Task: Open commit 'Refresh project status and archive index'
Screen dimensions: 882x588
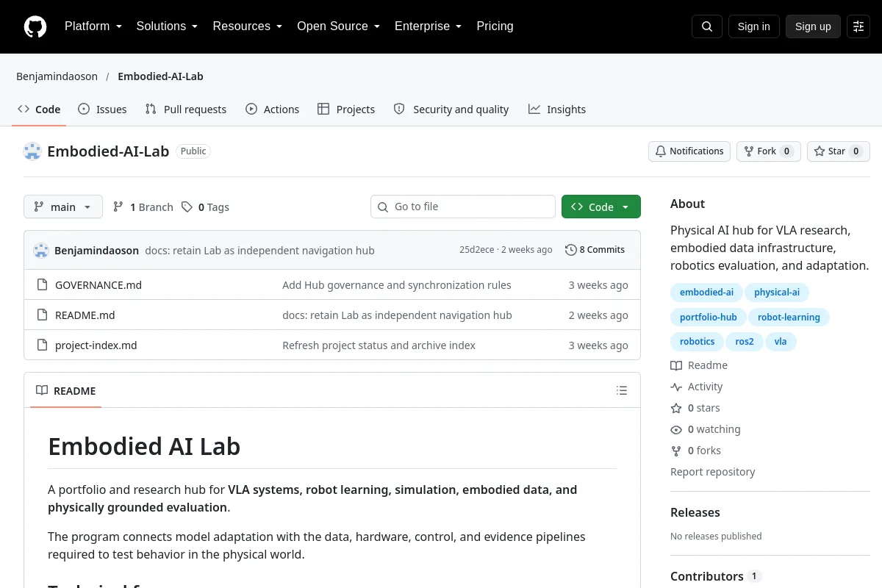Action: pyautogui.click(x=379, y=345)
